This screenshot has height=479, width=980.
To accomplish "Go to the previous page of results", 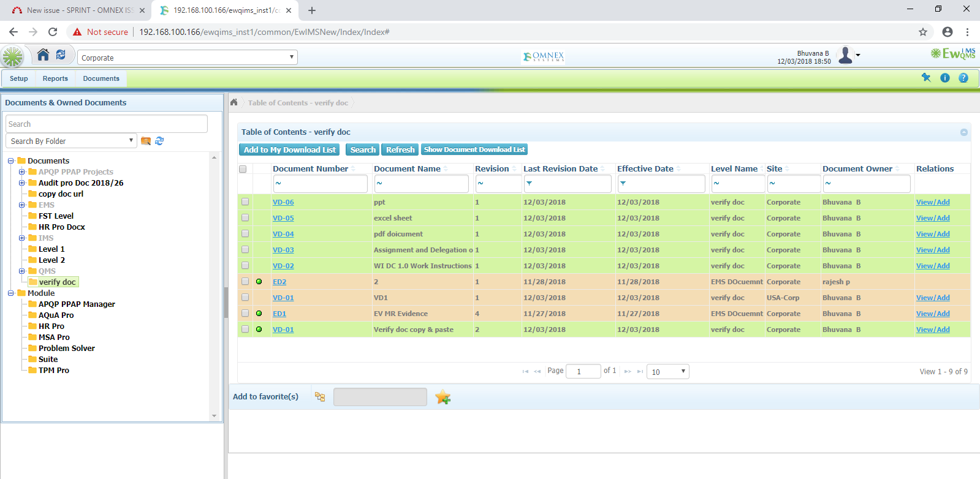I will [537, 371].
